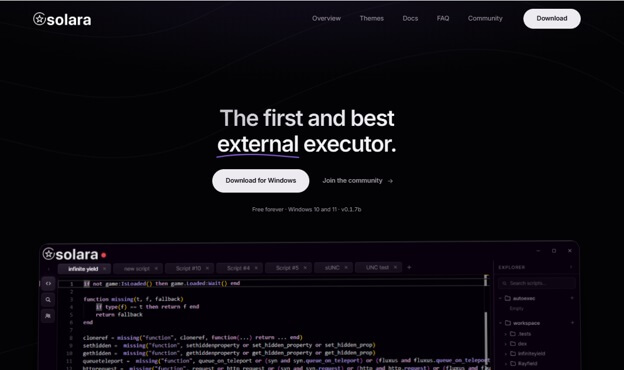Open the search icon in editor sidebar
This screenshot has height=370, width=624.
pyautogui.click(x=48, y=300)
